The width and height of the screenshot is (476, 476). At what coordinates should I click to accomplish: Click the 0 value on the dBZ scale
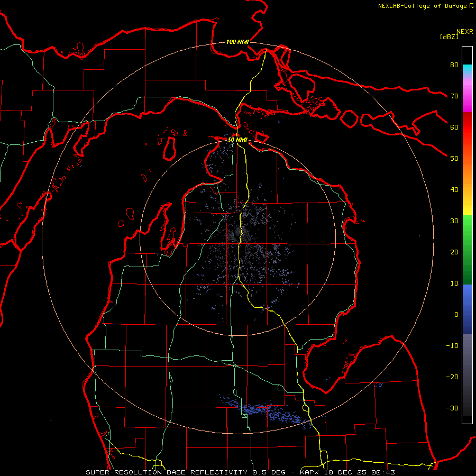click(x=456, y=315)
